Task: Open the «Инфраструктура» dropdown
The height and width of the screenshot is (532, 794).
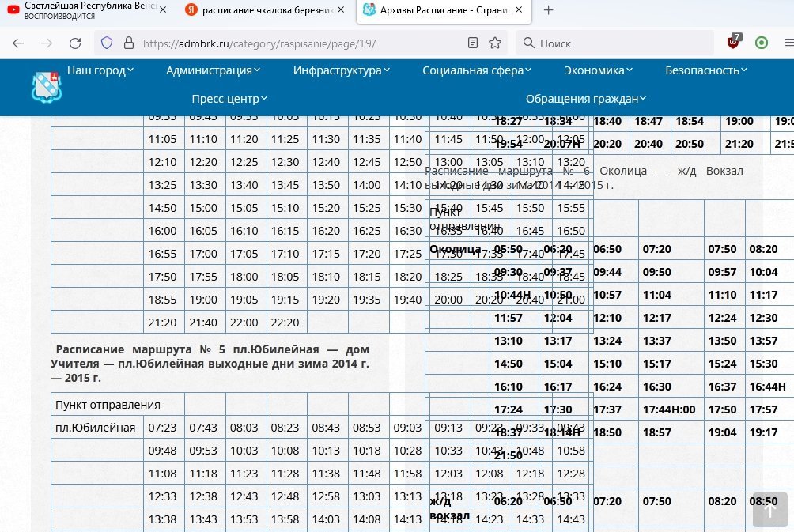Action: (x=342, y=70)
